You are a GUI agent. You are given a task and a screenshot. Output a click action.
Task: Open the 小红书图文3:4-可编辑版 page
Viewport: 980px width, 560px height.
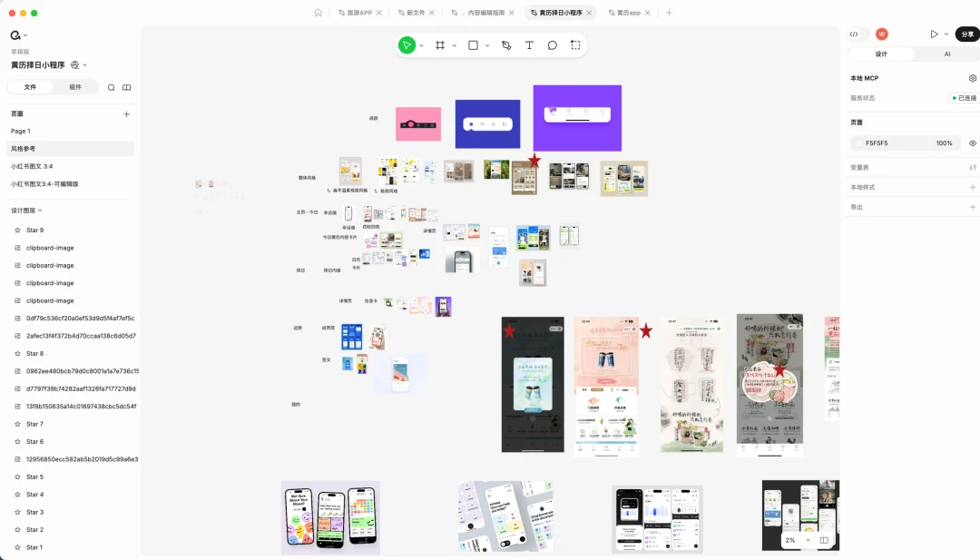click(70, 183)
